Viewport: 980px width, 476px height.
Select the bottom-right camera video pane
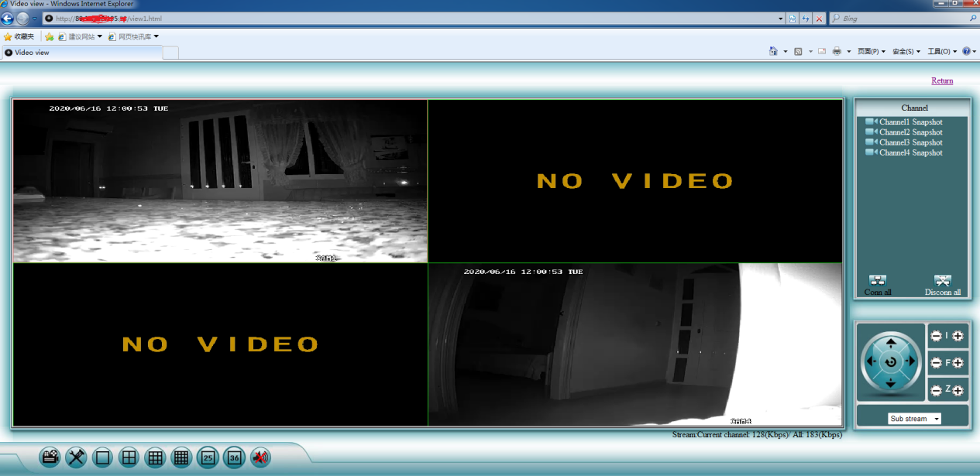click(x=635, y=344)
